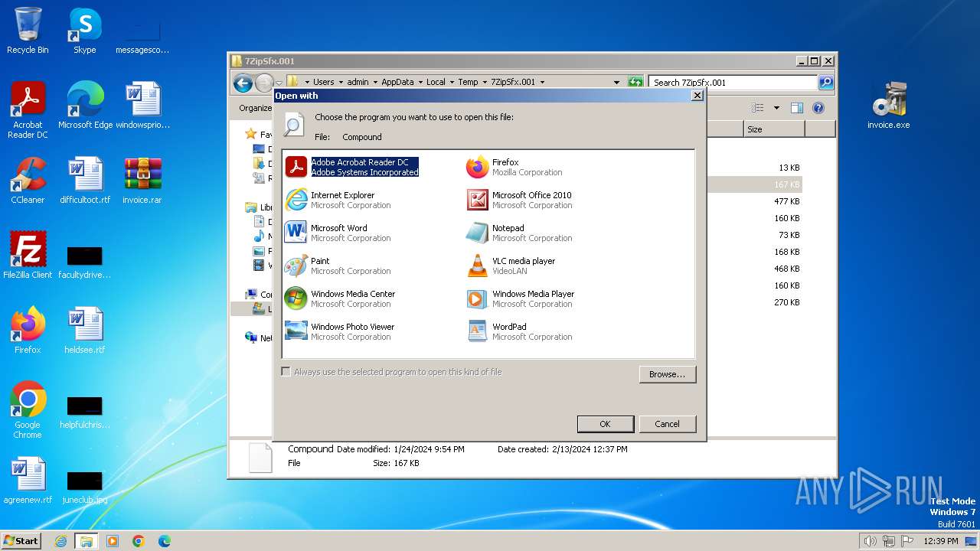
Task: Open Explorer help icon
Action: (818, 108)
